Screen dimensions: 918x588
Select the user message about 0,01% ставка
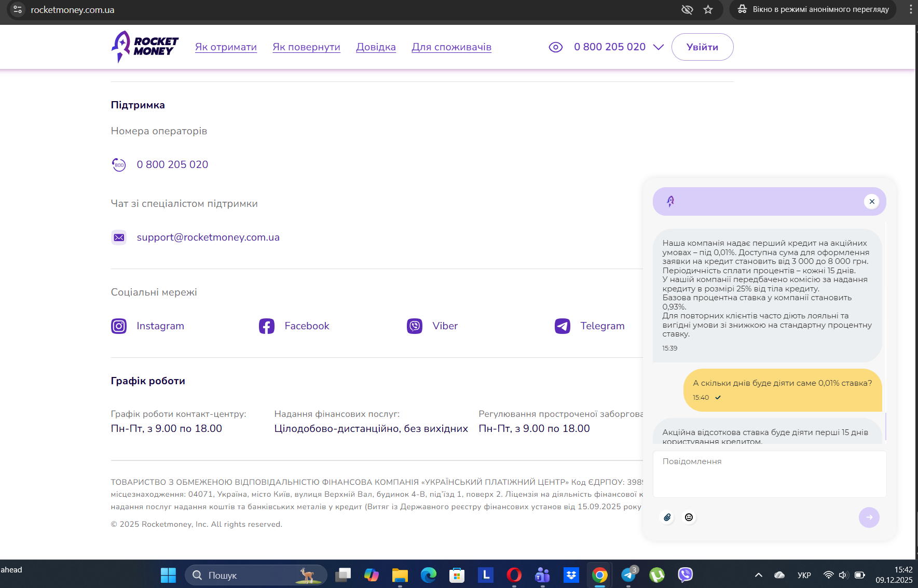[x=783, y=390]
